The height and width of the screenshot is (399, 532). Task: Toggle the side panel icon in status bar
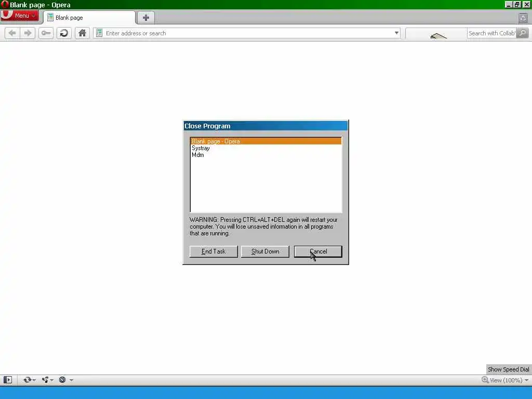click(8, 380)
